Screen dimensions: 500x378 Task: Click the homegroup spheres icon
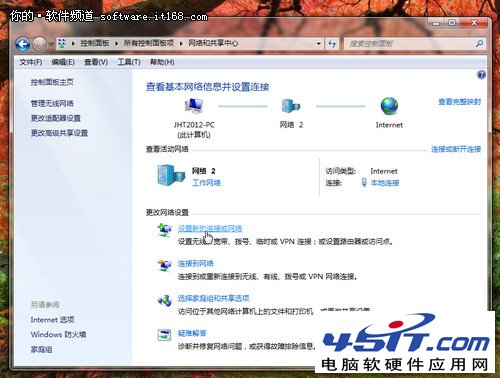[x=164, y=300]
